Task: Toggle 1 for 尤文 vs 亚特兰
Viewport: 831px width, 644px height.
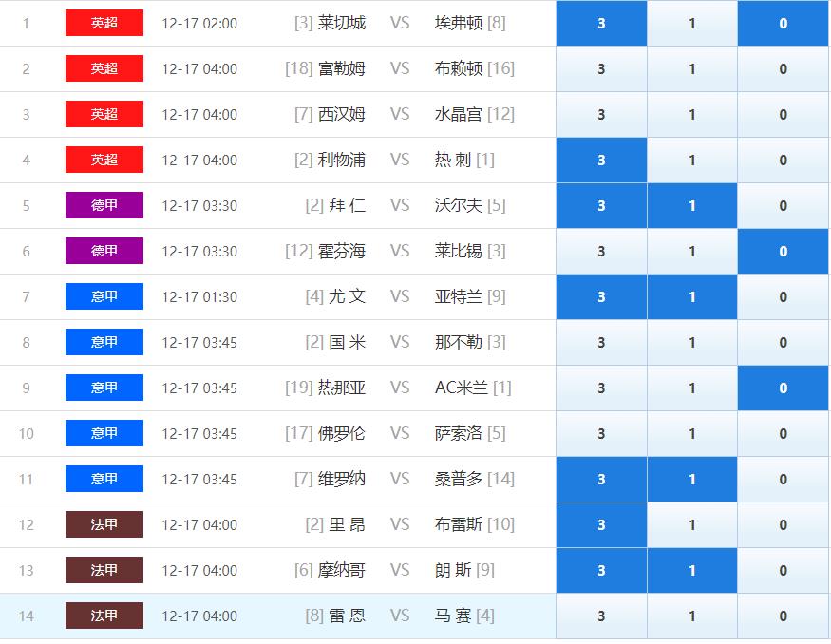Action: pyautogui.click(x=692, y=296)
